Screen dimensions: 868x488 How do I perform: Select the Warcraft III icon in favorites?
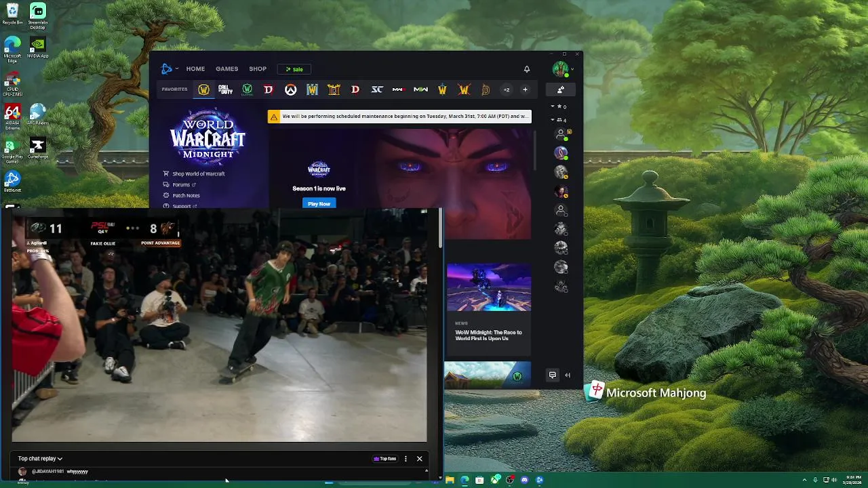[x=312, y=89]
